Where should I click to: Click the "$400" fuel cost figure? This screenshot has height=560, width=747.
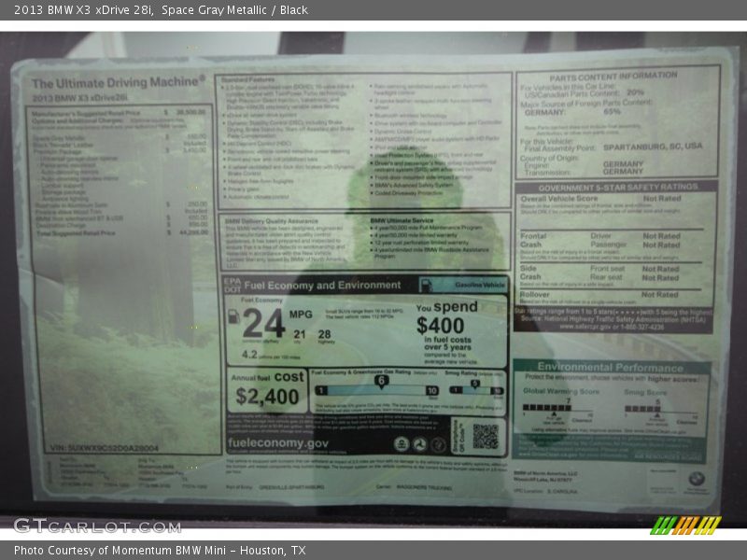pos(440,326)
